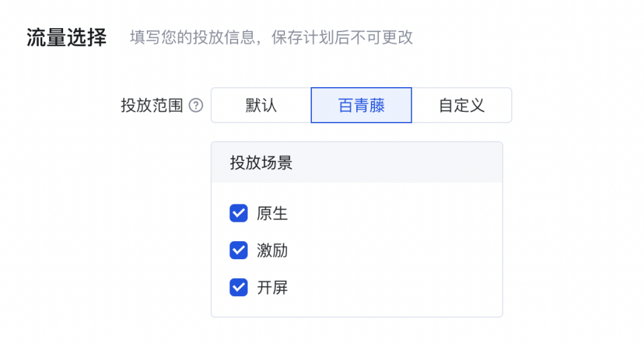Click the blue checkmark icon beside 原生
644x343 pixels.
pos(239,213)
